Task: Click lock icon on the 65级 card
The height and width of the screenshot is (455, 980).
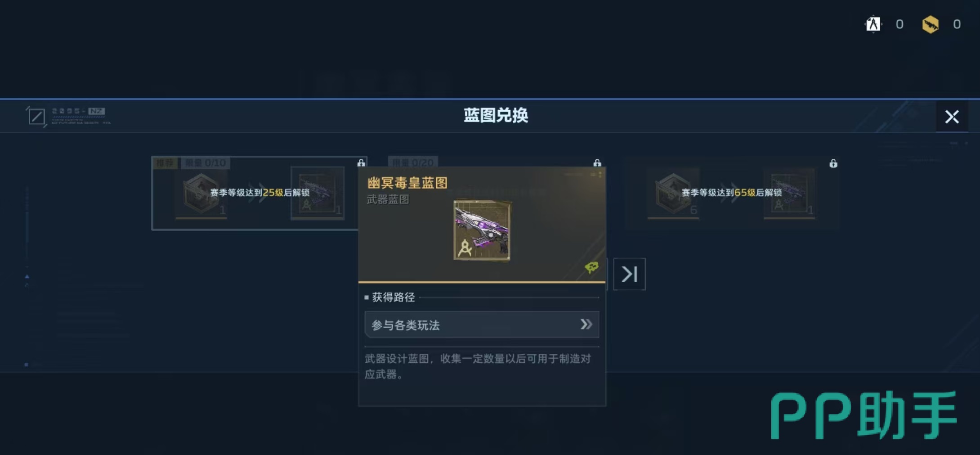Action: [x=833, y=163]
